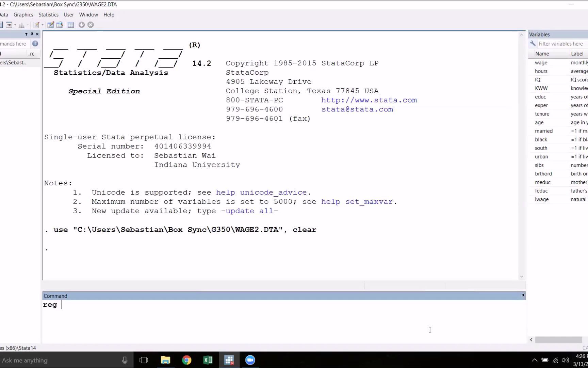Click the Filter variables here field
The width and height of the screenshot is (588, 368).
[562, 44]
